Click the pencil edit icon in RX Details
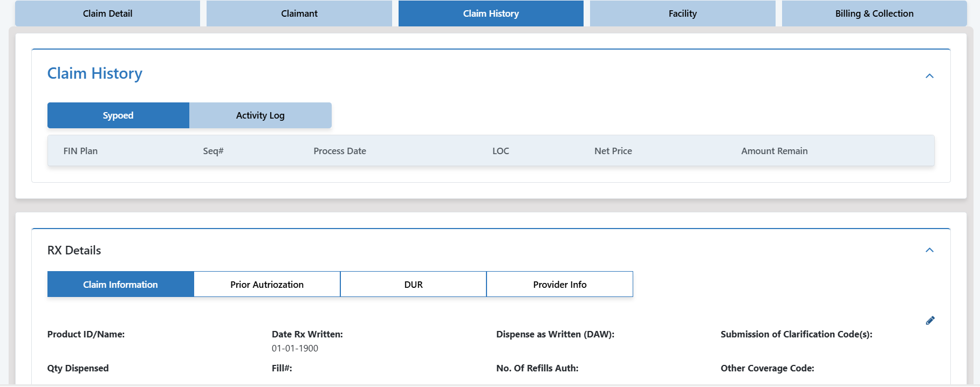 930,321
